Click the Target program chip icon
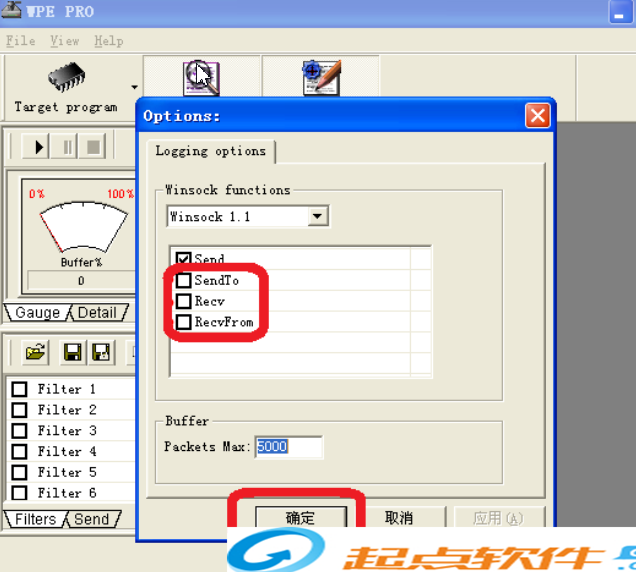The height and width of the screenshot is (572, 636). 67,77
